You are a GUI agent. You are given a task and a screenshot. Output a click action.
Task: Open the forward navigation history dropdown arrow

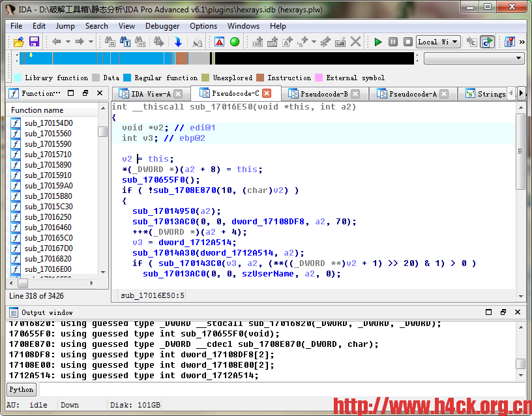pyautogui.click(x=91, y=42)
